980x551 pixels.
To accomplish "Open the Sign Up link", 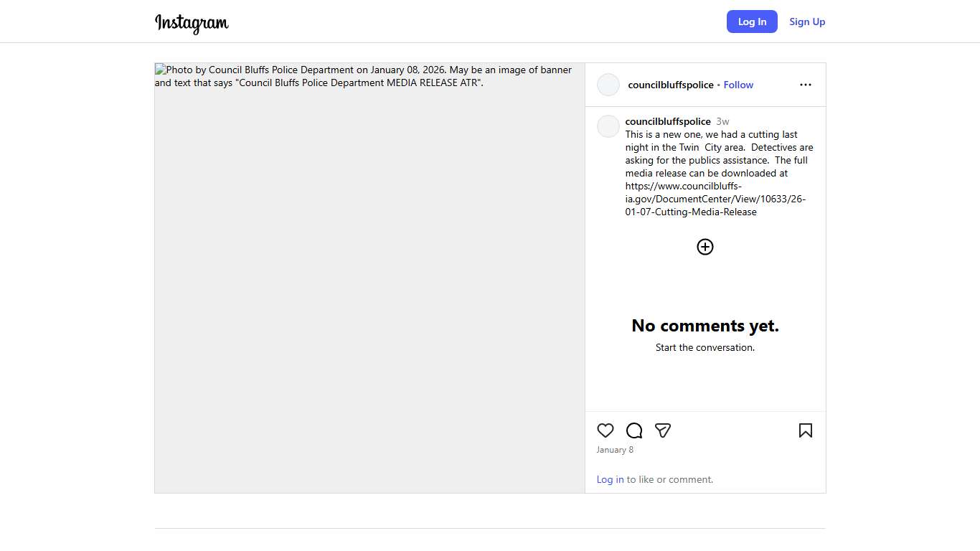I will tap(807, 22).
